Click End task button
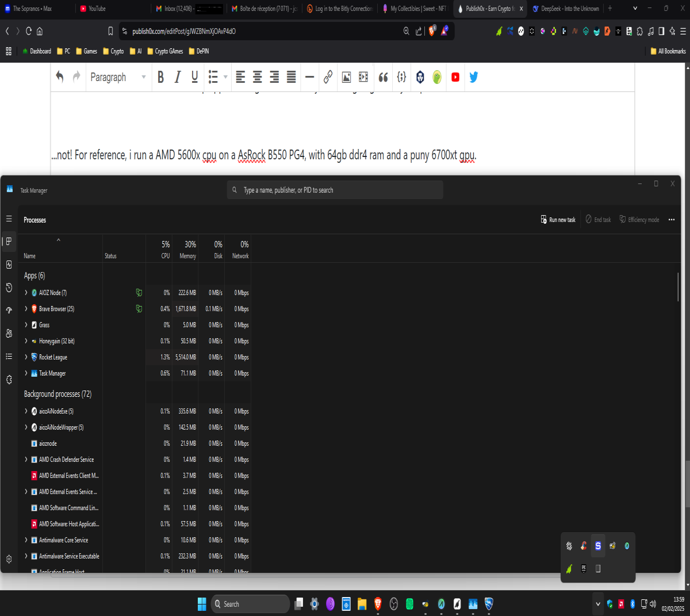This screenshot has height=616, width=690. point(598,220)
